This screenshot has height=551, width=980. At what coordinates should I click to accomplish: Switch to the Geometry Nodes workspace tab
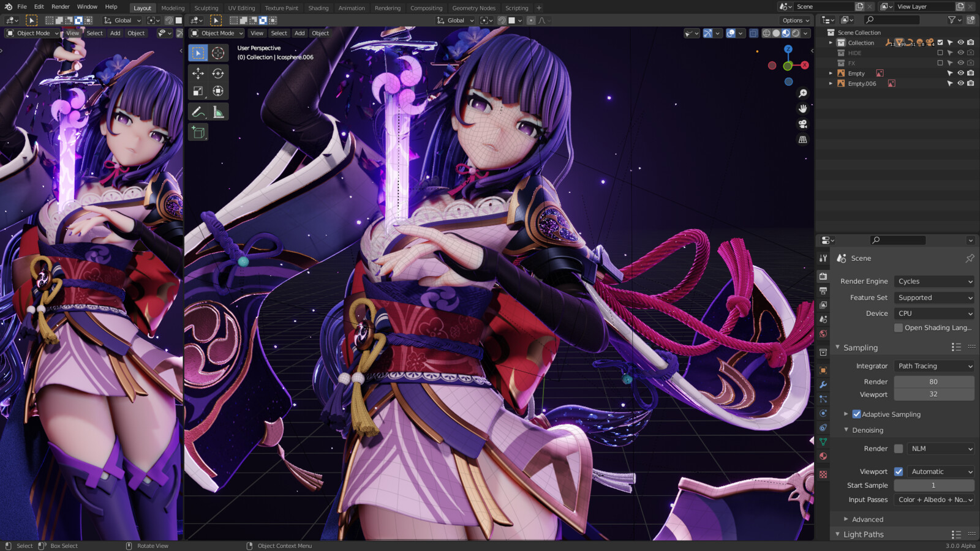(473, 8)
